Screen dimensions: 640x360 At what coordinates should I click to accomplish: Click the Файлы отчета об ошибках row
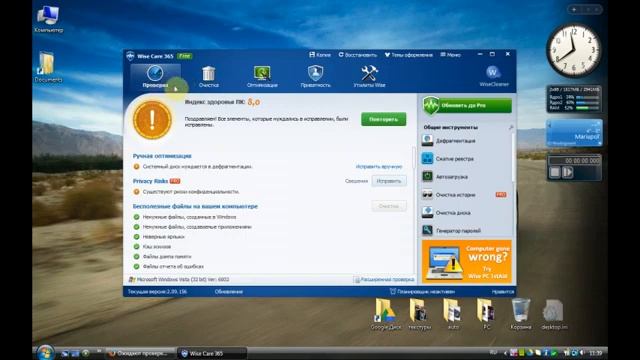coord(169,266)
